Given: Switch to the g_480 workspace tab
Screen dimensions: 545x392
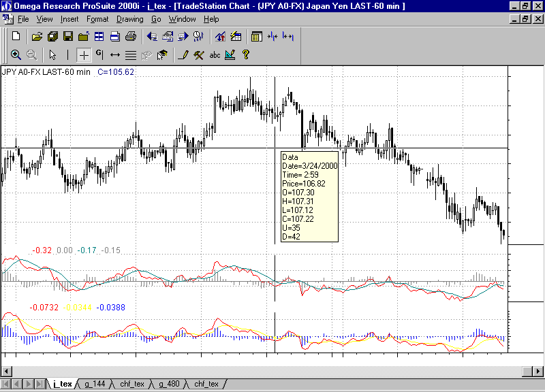Looking at the screenshot, I should [x=169, y=384].
